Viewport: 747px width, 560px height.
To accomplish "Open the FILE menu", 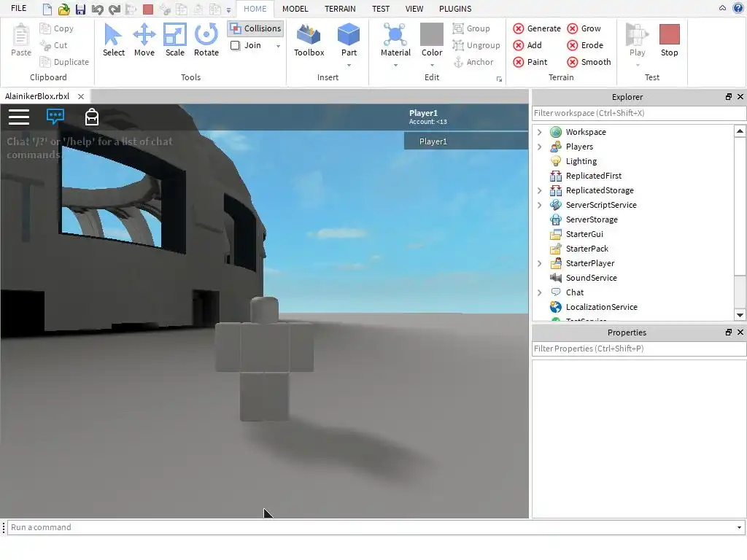I will [x=18, y=9].
